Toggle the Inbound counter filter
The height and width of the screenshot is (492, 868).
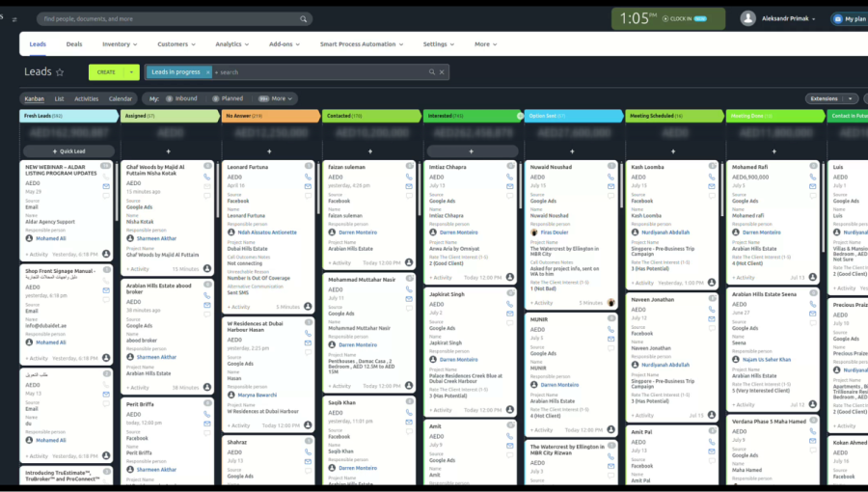tap(181, 98)
